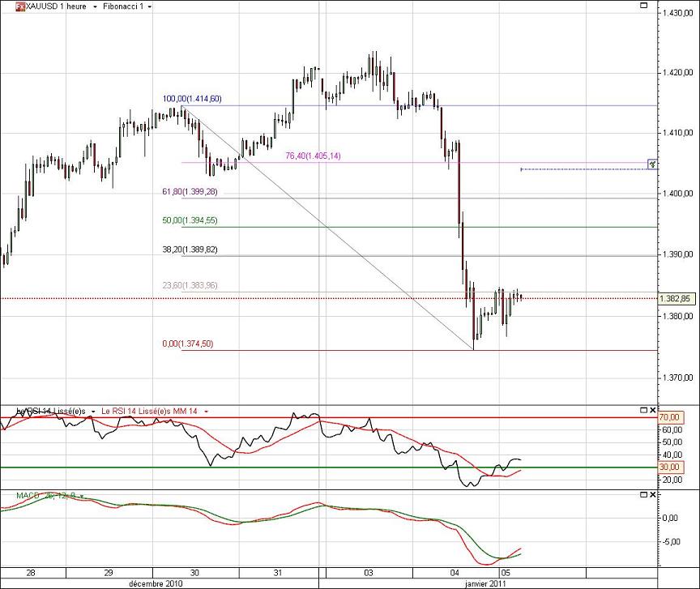The image size is (700, 589).
Task: Click the alert marker icon on price axis
Action: (x=652, y=164)
